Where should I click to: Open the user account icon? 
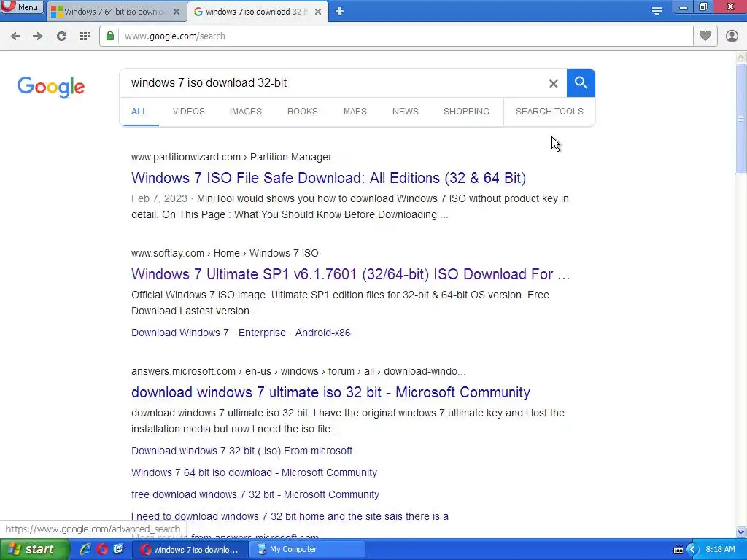[x=732, y=36]
